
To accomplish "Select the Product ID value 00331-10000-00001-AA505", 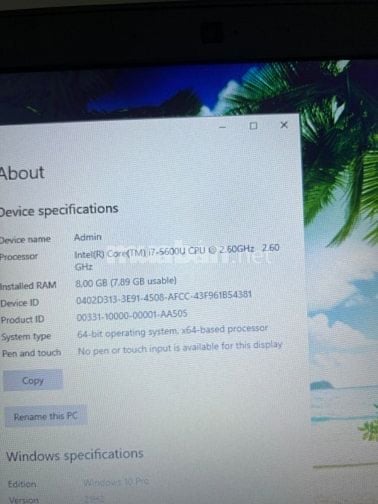I will (x=132, y=315).
